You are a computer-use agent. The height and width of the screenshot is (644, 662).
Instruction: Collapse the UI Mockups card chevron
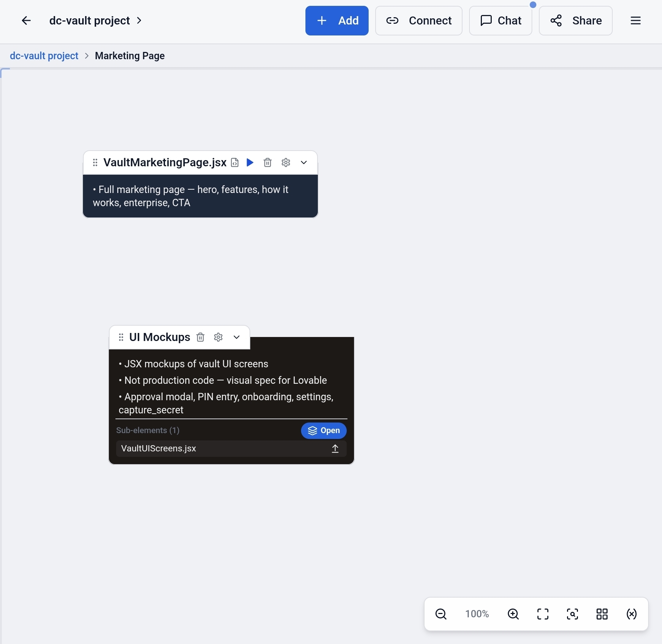click(237, 337)
